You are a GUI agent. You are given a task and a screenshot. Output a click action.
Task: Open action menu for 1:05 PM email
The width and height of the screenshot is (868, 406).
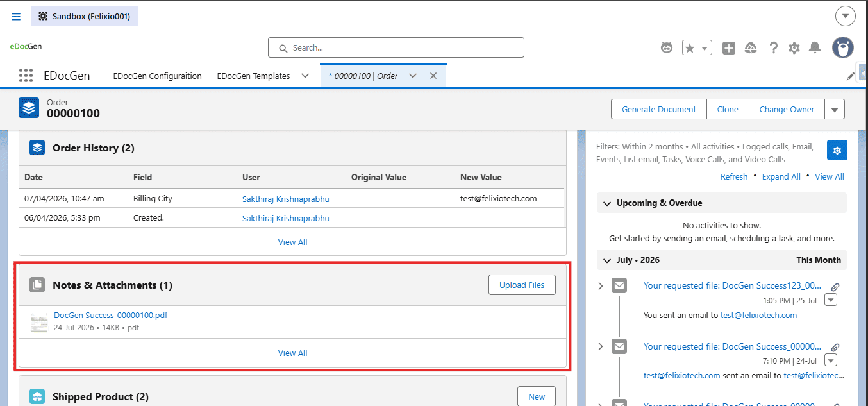(x=831, y=300)
